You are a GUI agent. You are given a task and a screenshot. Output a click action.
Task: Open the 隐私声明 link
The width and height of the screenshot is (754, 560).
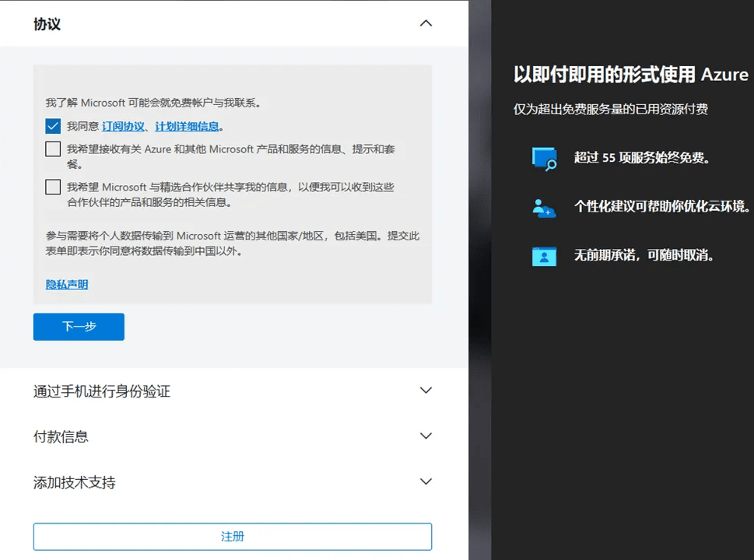point(67,285)
